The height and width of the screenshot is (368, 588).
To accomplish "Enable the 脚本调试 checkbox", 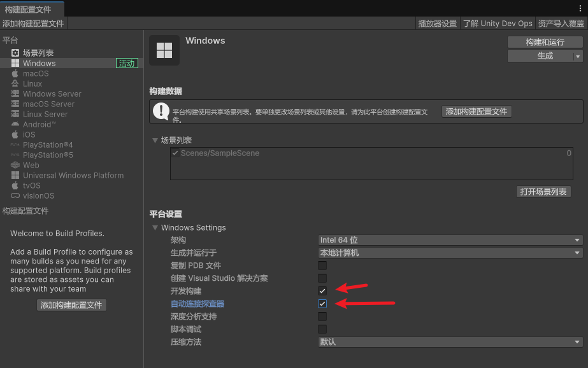I will [x=322, y=329].
